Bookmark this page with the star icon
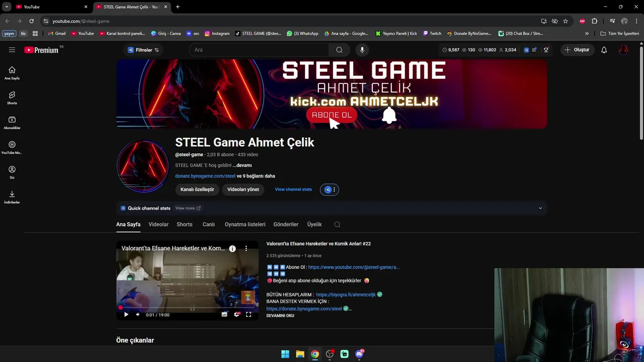 coord(566,21)
